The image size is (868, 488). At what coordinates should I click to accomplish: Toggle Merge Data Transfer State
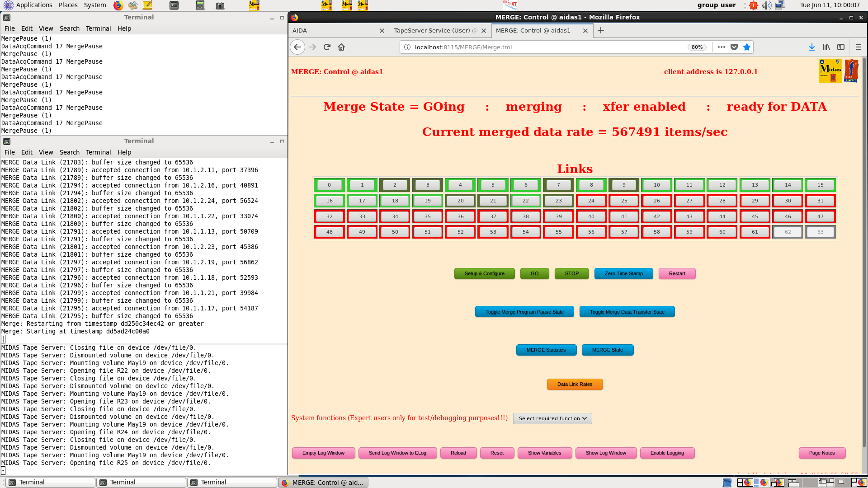pos(627,312)
